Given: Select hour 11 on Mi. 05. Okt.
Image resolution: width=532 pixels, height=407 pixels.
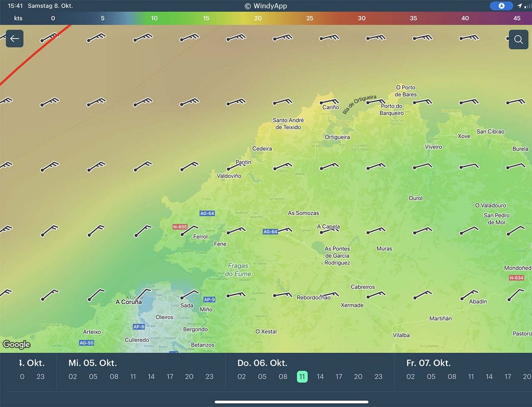Looking at the screenshot, I should [133, 377].
